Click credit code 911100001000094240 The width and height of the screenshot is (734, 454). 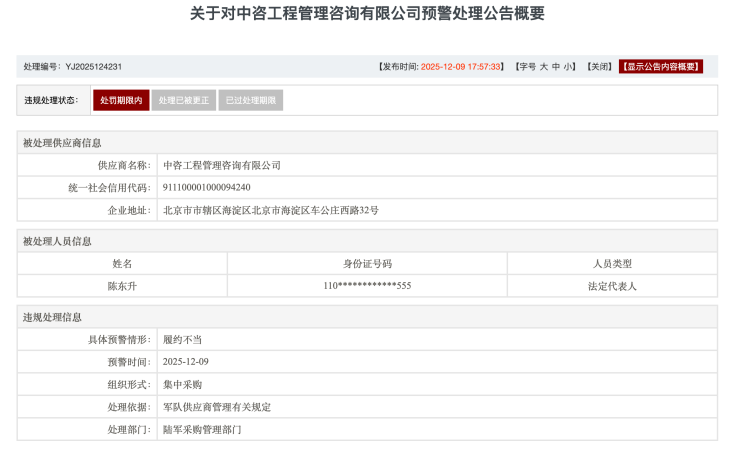tap(206, 187)
